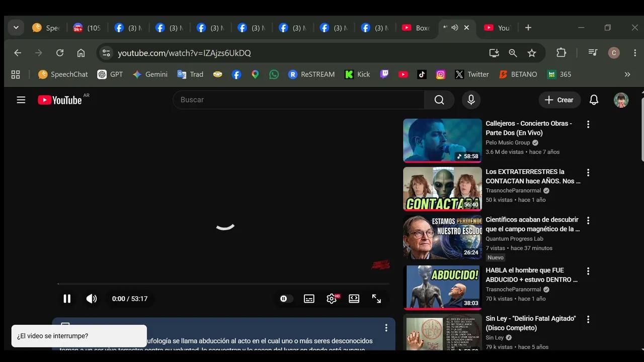Open description panel three-dot menu
The width and height of the screenshot is (644, 362).
pyautogui.click(x=386, y=328)
